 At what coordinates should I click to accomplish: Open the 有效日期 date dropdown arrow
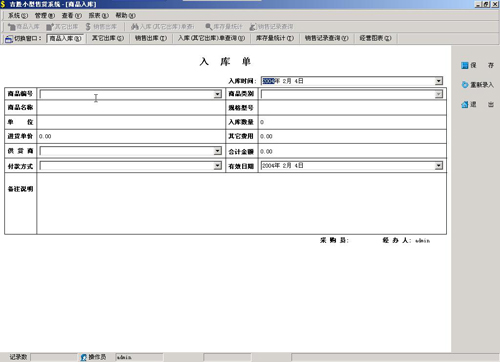(439, 165)
